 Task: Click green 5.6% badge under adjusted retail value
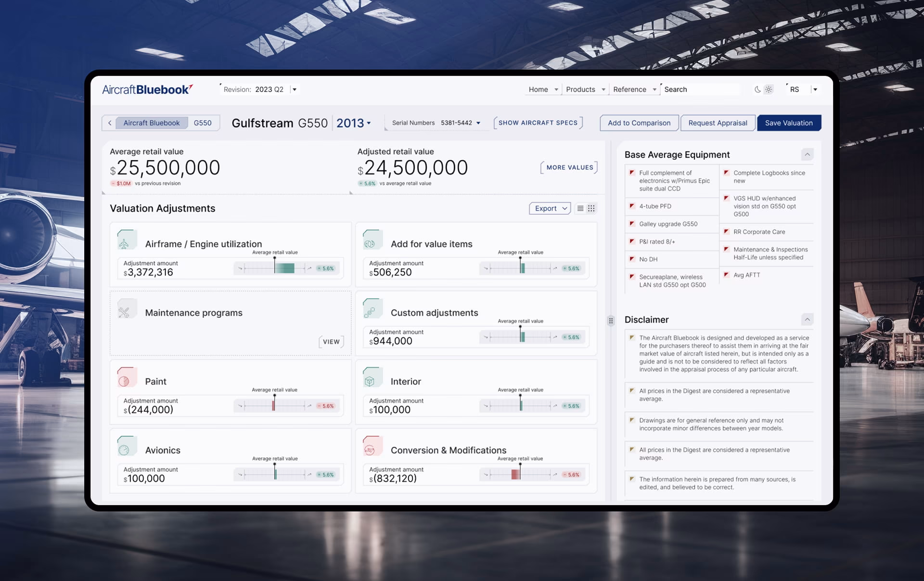point(367,183)
